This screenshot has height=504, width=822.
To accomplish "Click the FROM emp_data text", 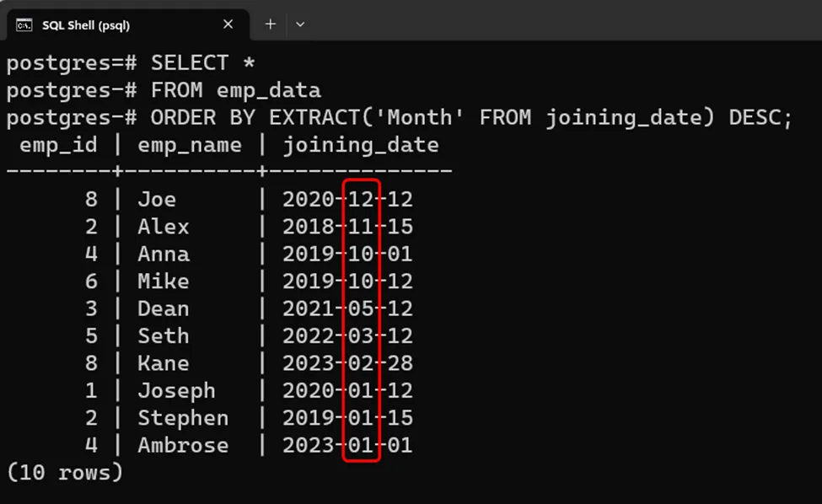I will 236,90.
